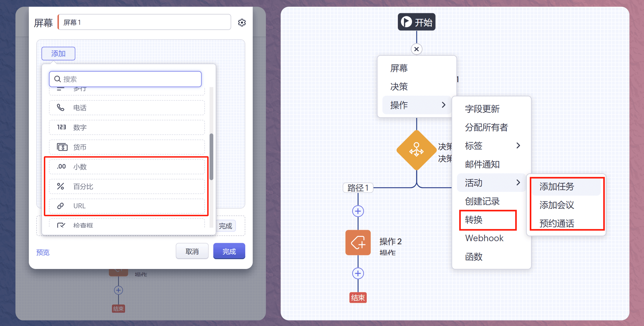Choose 添加任务 from activity submenu

[x=566, y=186]
